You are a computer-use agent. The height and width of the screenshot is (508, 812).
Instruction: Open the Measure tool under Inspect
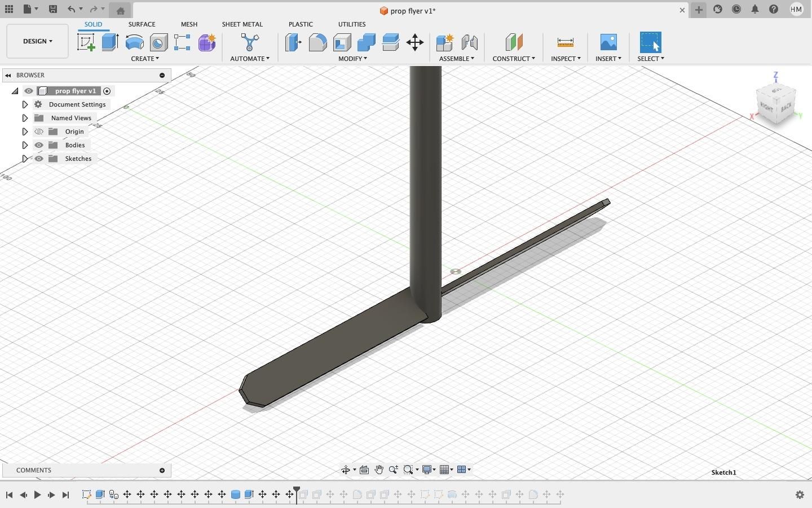point(565,42)
